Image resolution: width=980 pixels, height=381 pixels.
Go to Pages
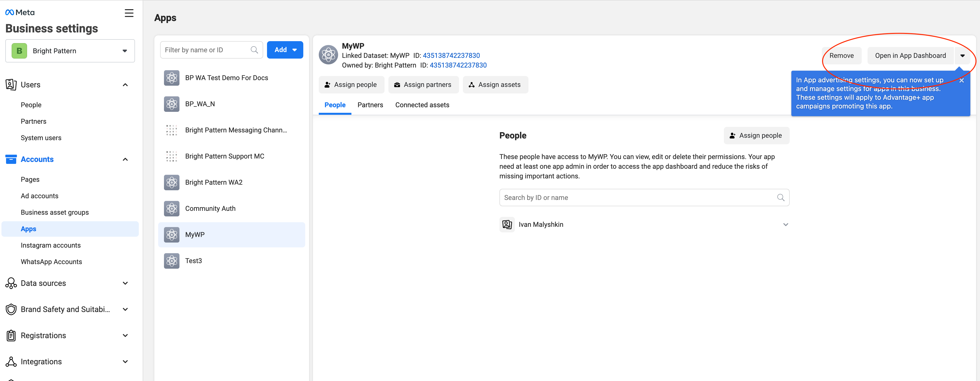pos(30,179)
